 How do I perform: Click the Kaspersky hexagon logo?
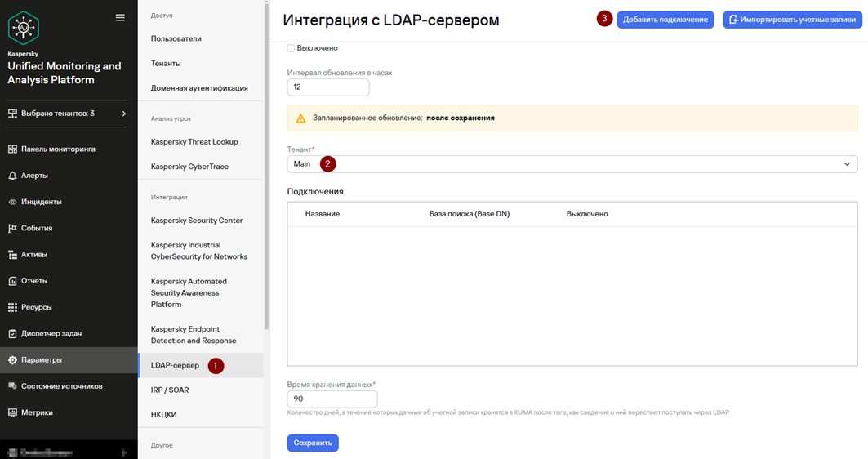24,28
